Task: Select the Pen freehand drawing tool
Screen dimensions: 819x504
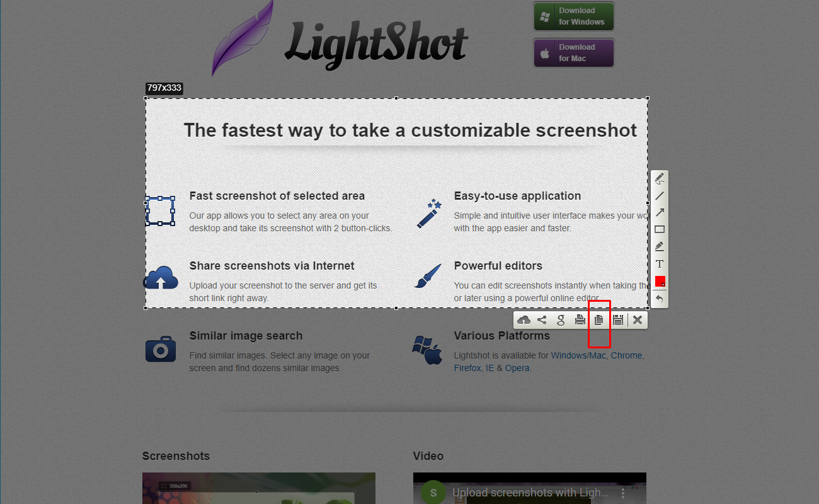Action: [660, 179]
